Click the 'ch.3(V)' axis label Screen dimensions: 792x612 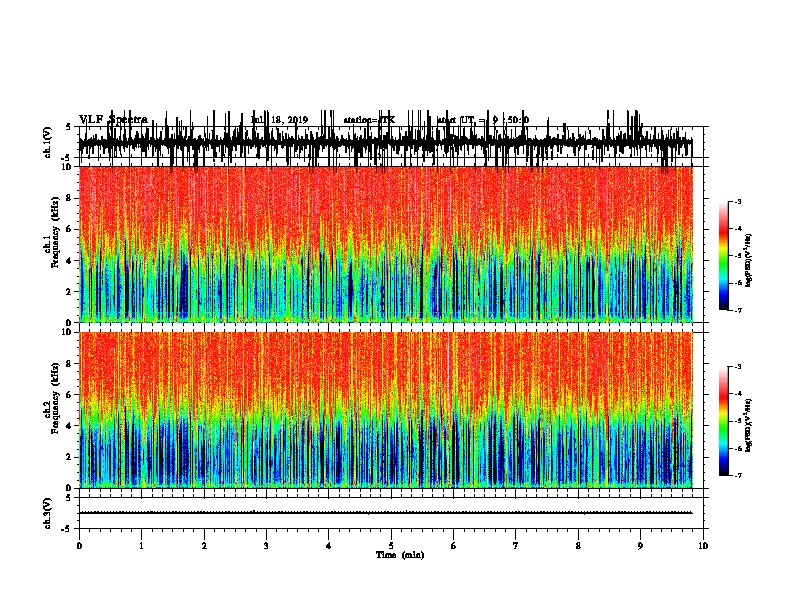click(x=48, y=513)
